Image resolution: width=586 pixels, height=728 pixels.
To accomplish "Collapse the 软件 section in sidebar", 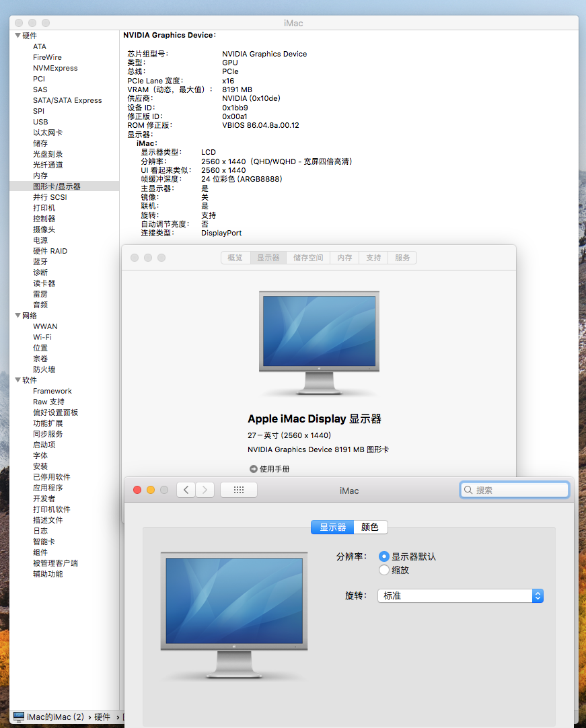I will point(17,379).
